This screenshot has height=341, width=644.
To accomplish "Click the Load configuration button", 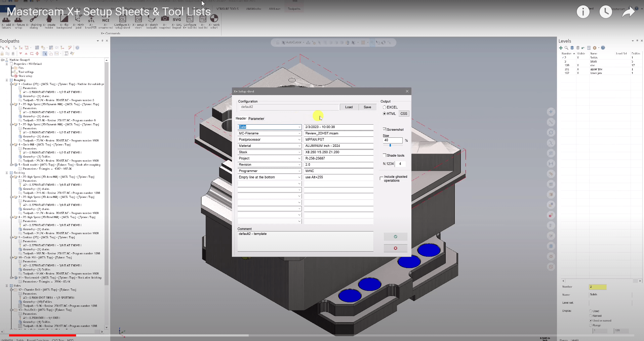I will pyautogui.click(x=349, y=107).
